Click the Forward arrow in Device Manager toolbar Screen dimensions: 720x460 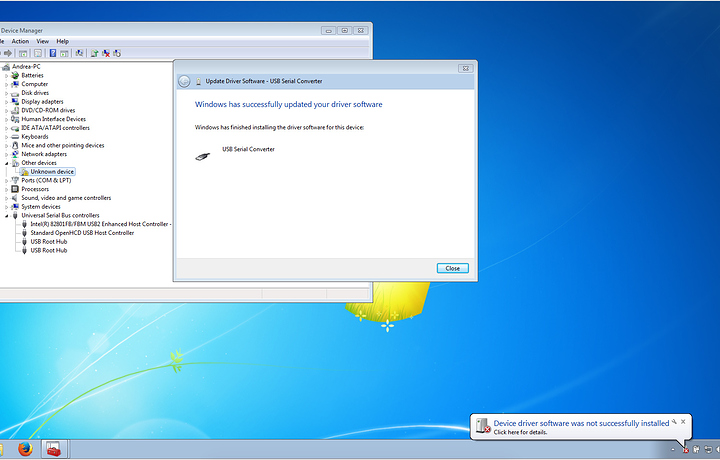8,53
